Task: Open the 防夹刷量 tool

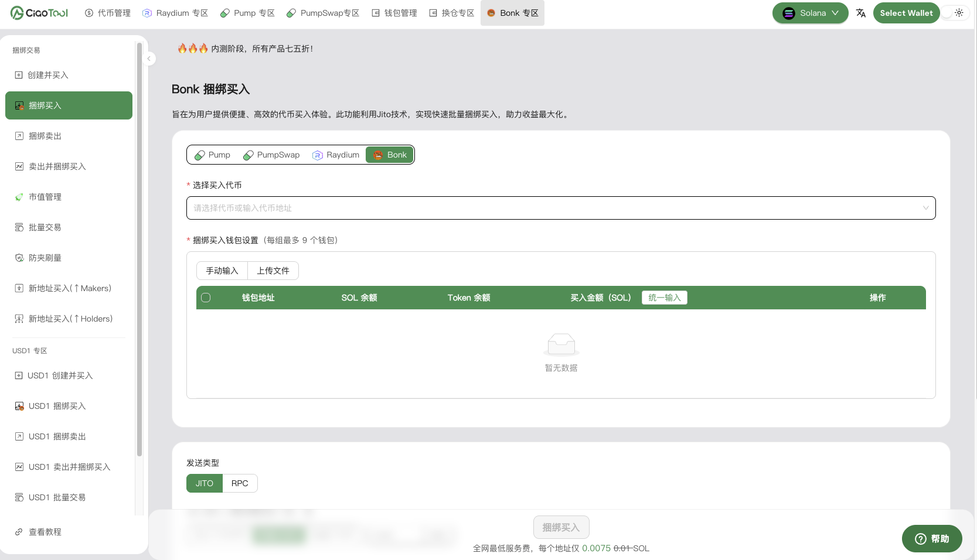Action: click(18, 258)
